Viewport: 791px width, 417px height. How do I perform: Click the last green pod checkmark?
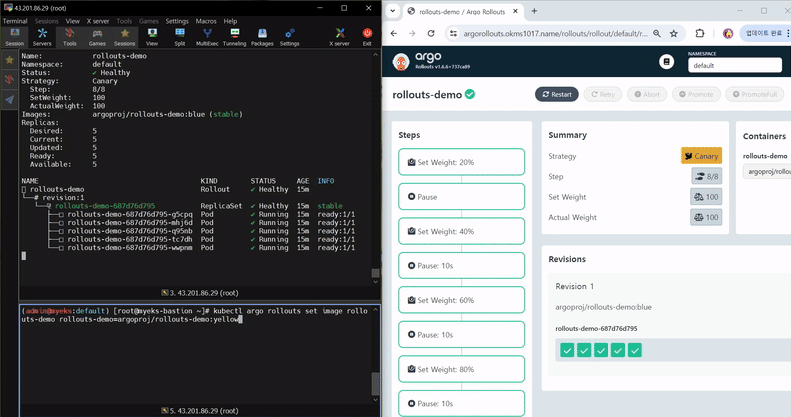pyautogui.click(x=635, y=350)
